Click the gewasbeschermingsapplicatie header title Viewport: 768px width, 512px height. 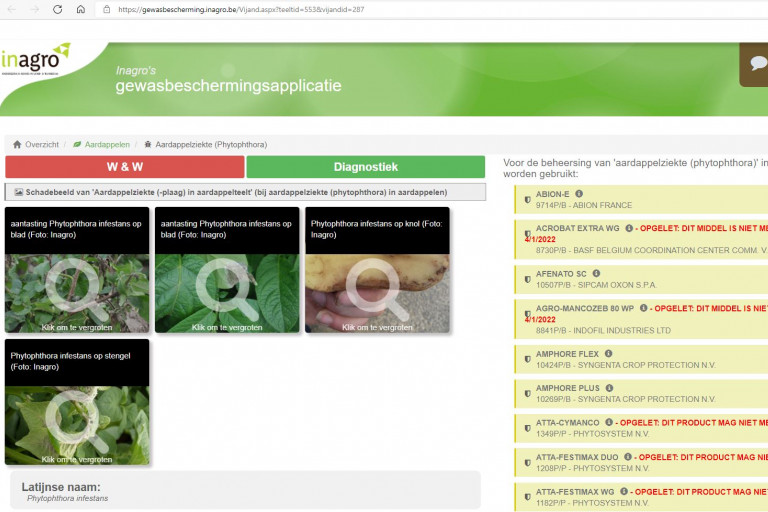pos(229,86)
